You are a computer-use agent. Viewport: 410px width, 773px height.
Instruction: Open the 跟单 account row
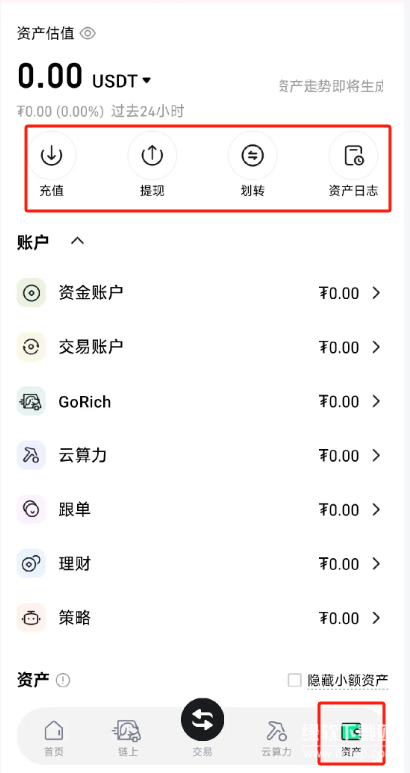click(x=200, y=509)
